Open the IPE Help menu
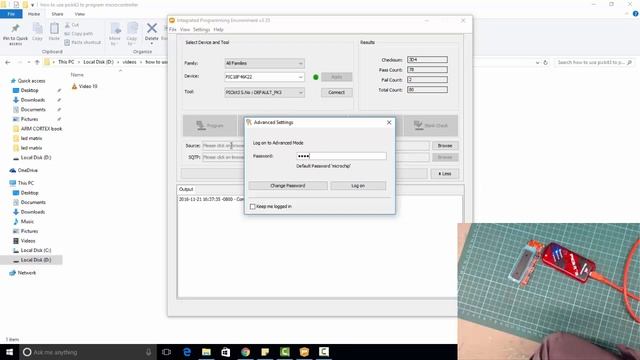Viewport: 640px width, 360px height. coord(218,30)
